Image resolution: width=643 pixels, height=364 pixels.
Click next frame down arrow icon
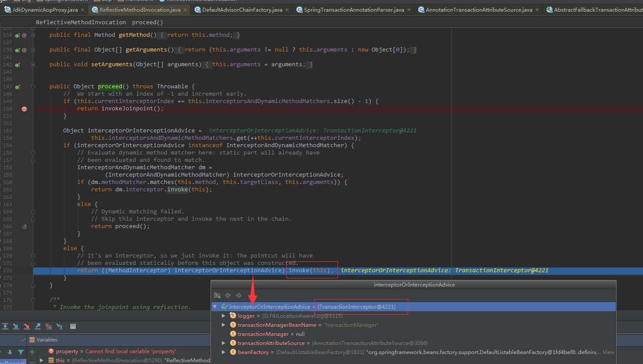pos(10,352)
